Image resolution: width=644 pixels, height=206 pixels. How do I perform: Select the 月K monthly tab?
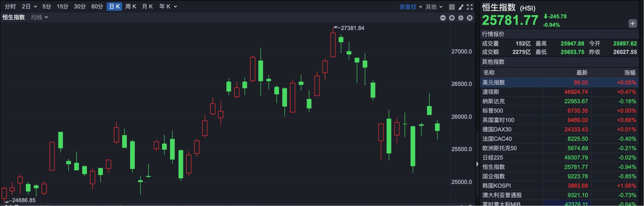pyautogui.click(x=147, y=7)
